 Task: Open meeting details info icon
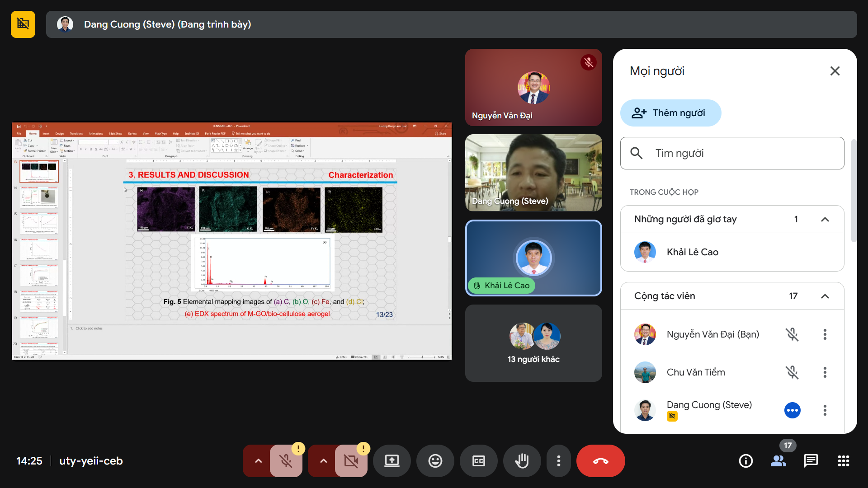tap(745, 461)
